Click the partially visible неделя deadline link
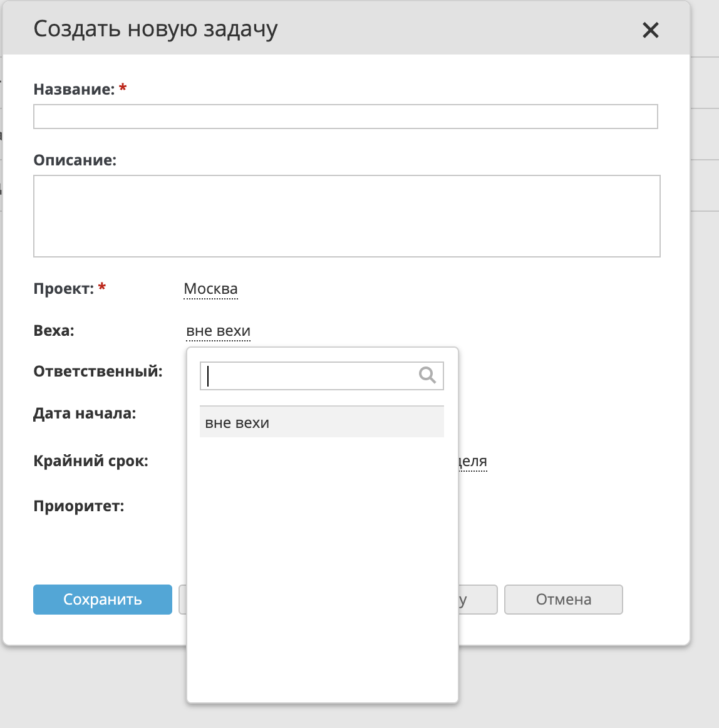The height and width of the screenshot is (728, 719). click(473, 462)
